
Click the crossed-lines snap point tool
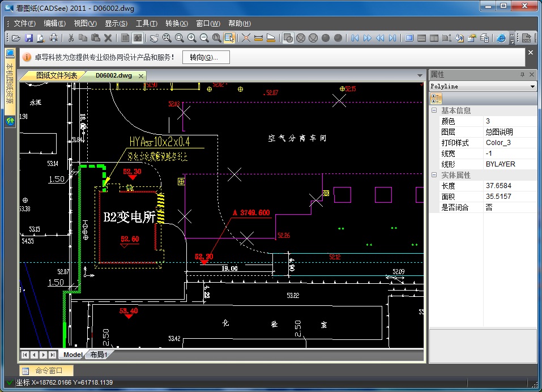pos(246,38)
